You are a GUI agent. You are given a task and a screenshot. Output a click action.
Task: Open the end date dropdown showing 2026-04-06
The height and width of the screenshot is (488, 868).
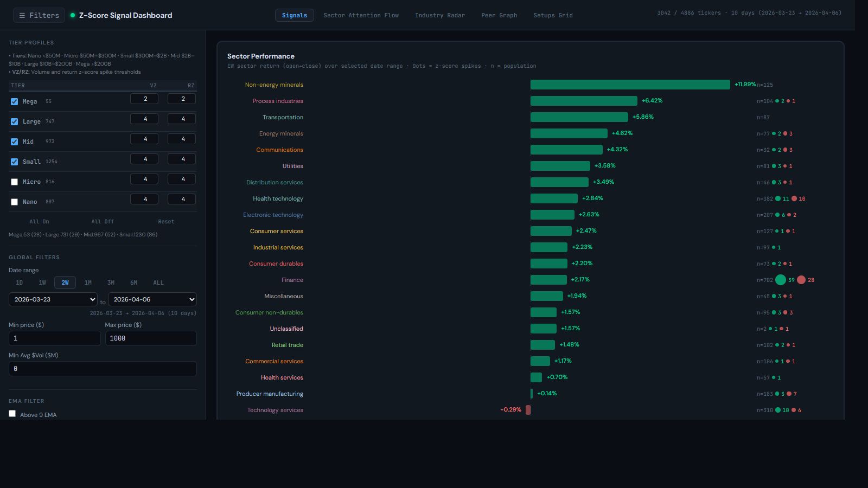pos(152,299)
